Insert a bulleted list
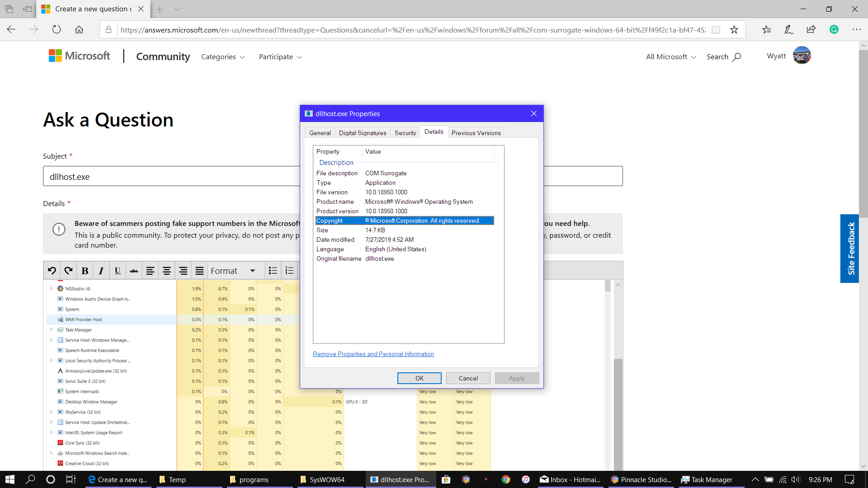This screenshot has height=488, width=868. [x=273, y=271]
